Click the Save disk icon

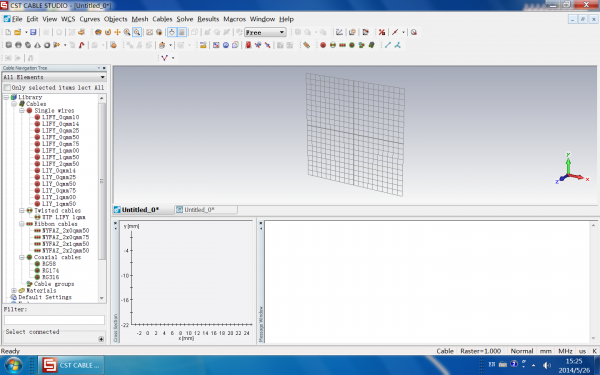point(33,33)
